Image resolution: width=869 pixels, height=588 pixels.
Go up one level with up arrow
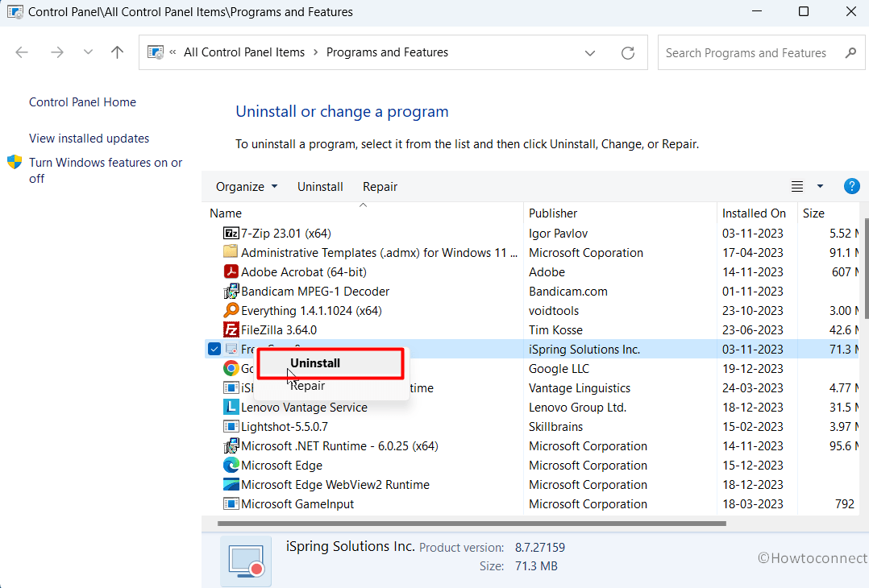[x=117, y=52]
